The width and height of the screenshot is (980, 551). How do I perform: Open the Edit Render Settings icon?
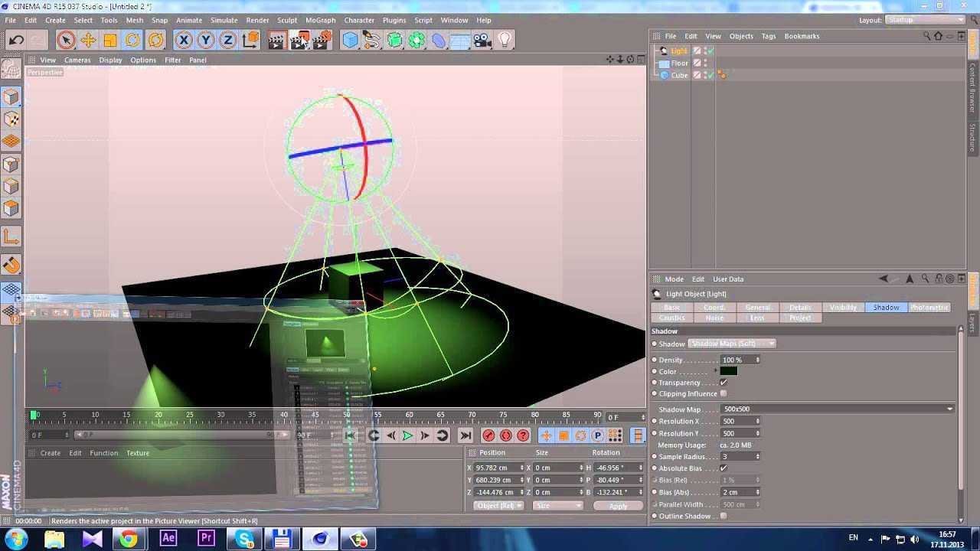coord(322,40)
